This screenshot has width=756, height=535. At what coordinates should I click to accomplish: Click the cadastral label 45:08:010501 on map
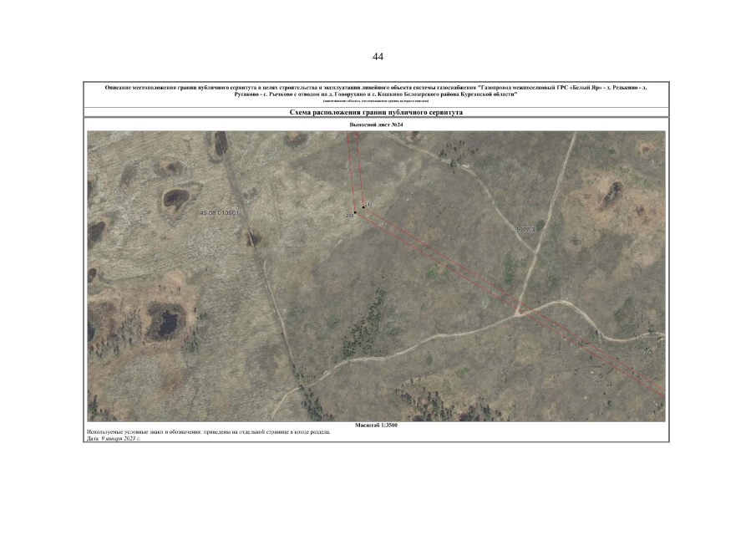point(220,213)
